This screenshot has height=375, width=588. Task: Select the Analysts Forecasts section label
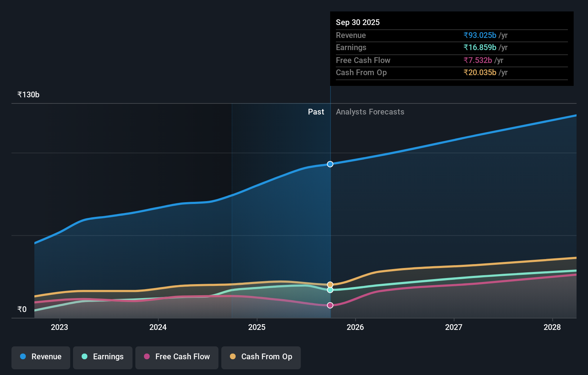pos(370,112)
